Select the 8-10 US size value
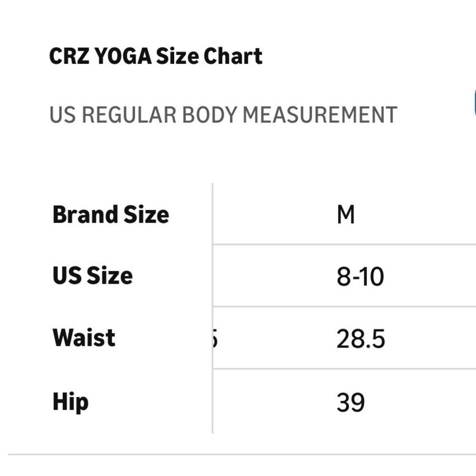The width and height of the screenshot is (476, 476). (x=360, y=277)
